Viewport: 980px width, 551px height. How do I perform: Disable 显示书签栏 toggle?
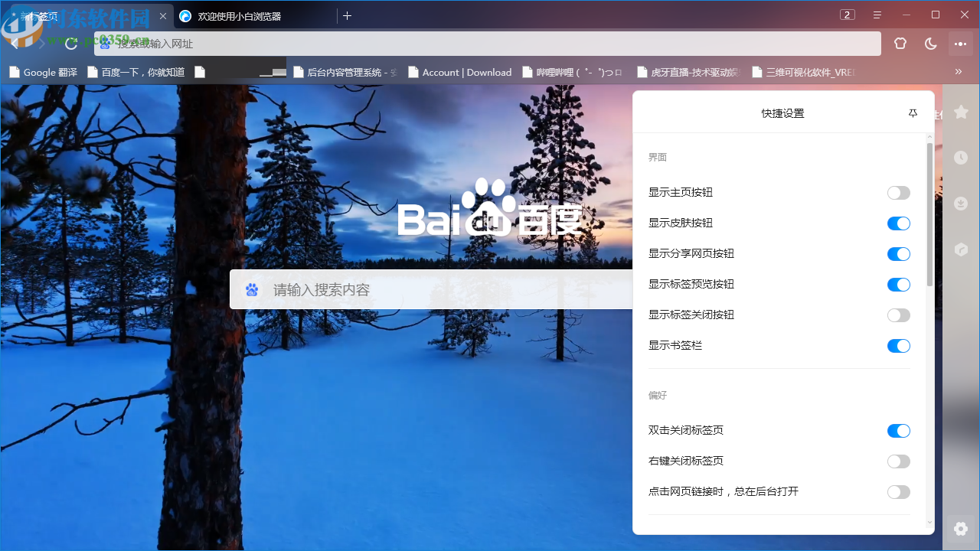(898, 345)
